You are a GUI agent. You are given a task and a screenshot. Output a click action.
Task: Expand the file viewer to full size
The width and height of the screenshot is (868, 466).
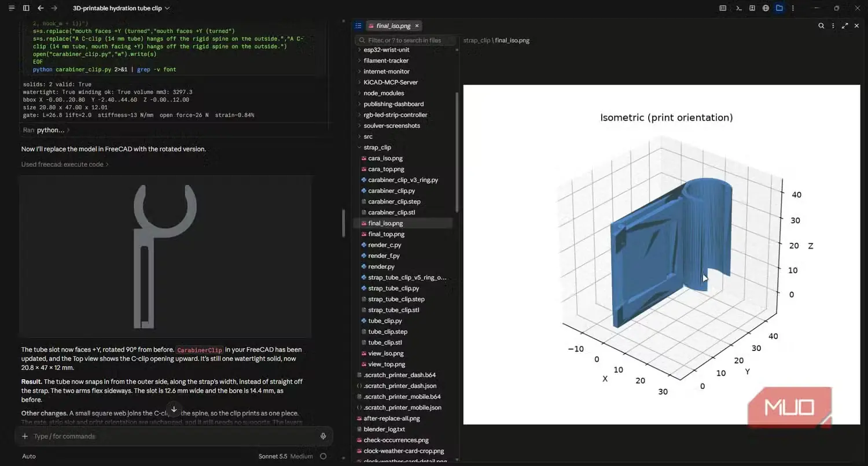coord(845,25)
